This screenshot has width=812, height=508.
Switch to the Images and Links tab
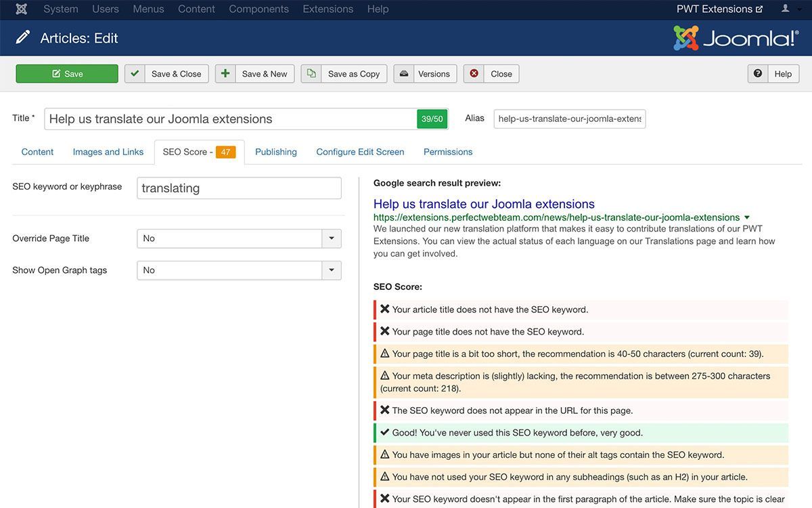tap(108, 152)
